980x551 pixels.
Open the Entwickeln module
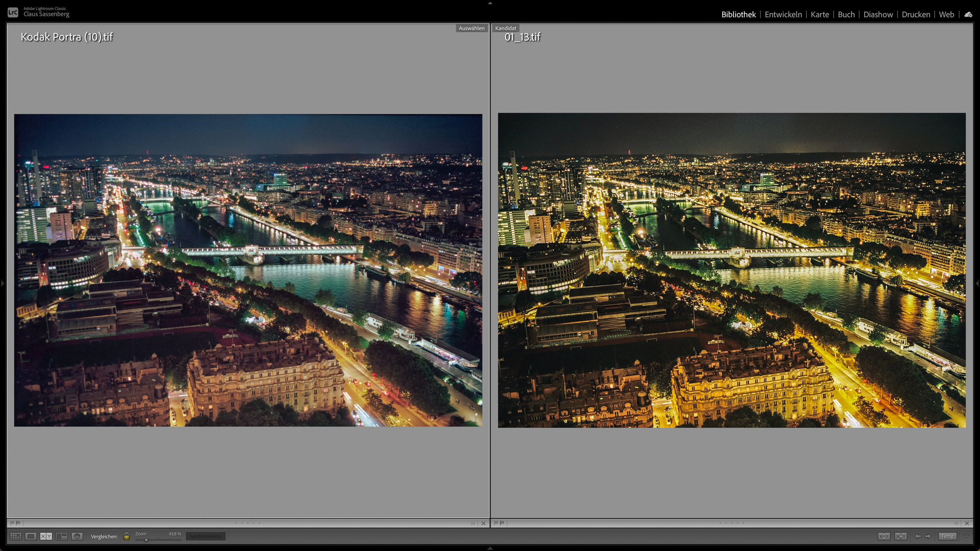pyautogui.click(x=783, y=15)
